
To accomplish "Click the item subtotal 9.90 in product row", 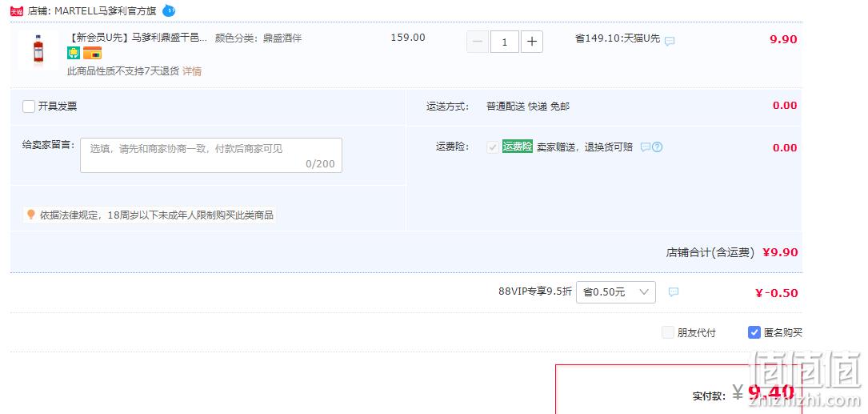I will click(x=783, y=39).
